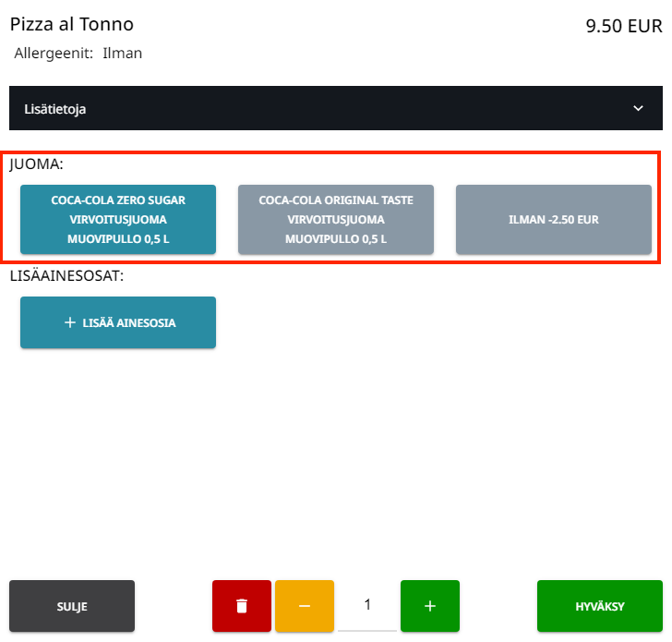Image resolution: width=672 pixels, height=642 pixels.
Task: Click the chevron on the Lisätietoja bar
Action: click(638, 109)
